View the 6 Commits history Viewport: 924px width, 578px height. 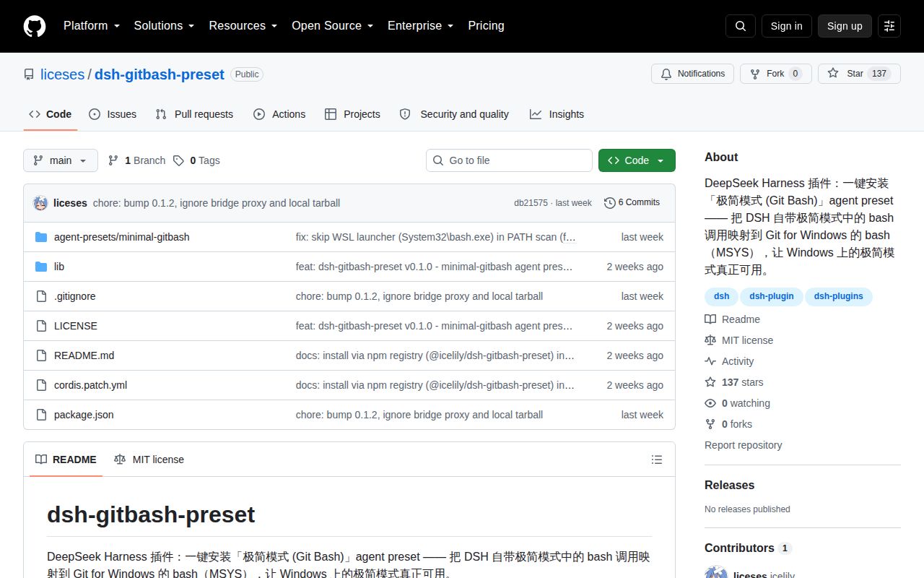coord(632,202)
